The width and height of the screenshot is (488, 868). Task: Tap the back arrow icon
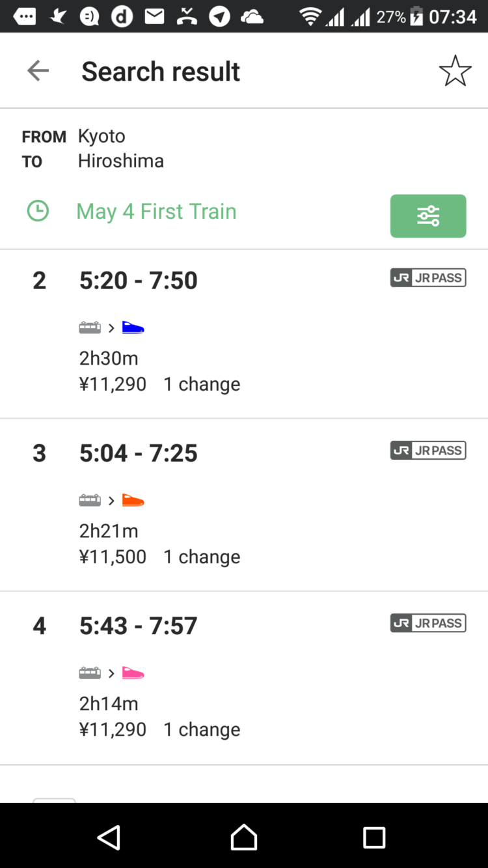(x=38, y=71)
